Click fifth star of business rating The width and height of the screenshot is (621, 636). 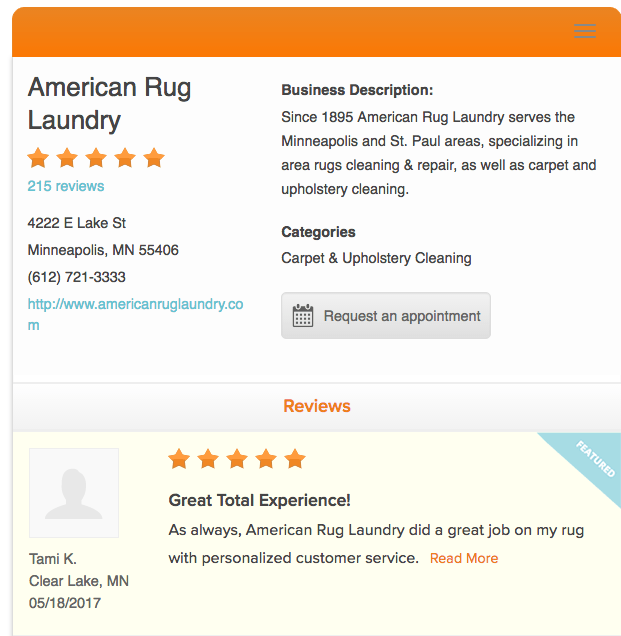point(154,158)
